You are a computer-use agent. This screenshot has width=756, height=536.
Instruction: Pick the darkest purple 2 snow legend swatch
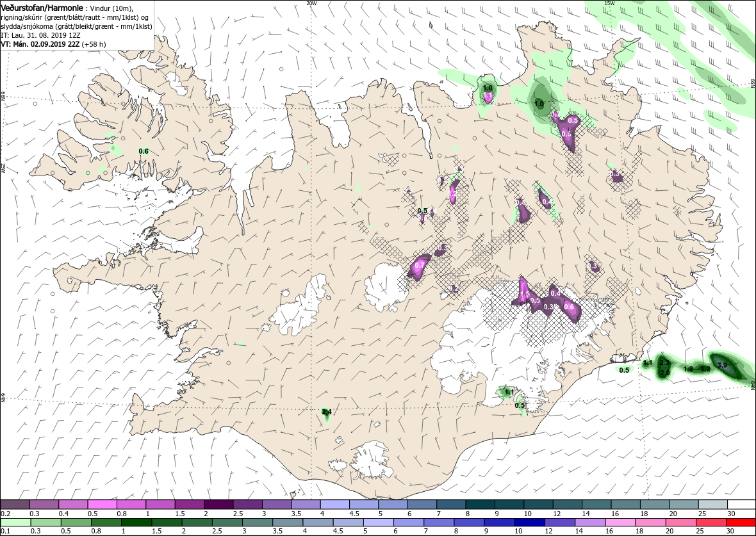pos(218,504)
